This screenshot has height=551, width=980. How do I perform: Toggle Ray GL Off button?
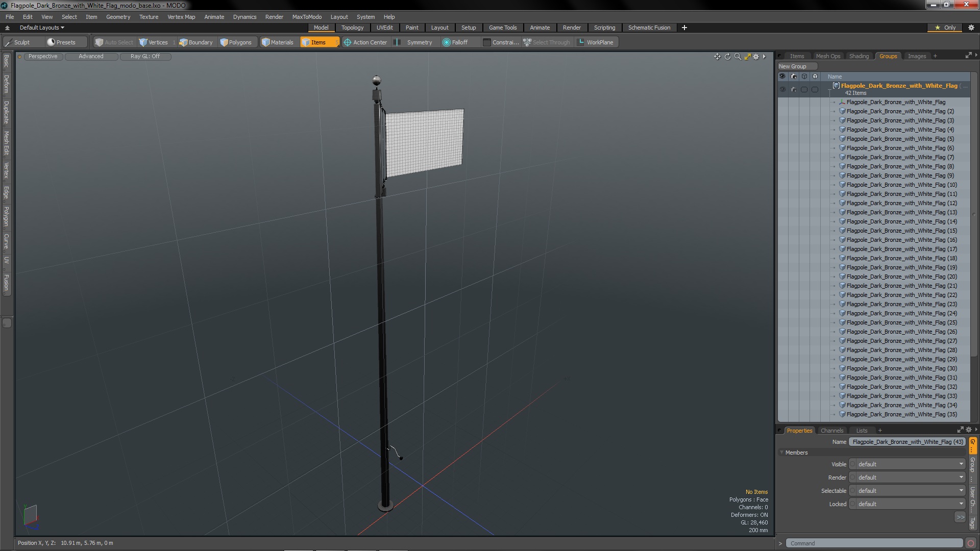click(x=145, y=57)
